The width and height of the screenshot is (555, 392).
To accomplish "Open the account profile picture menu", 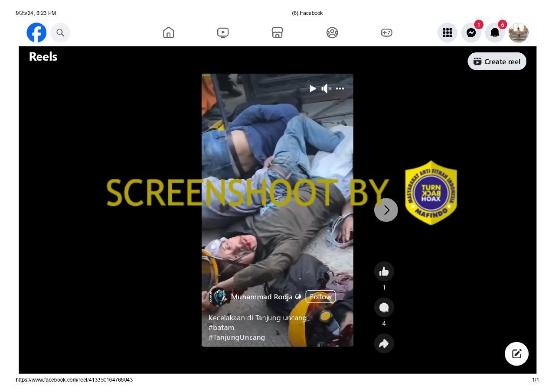I will (x=518, y=32).
